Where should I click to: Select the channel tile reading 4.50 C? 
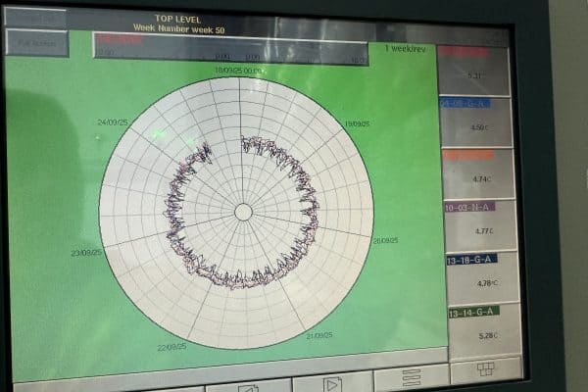coord(475,122)
